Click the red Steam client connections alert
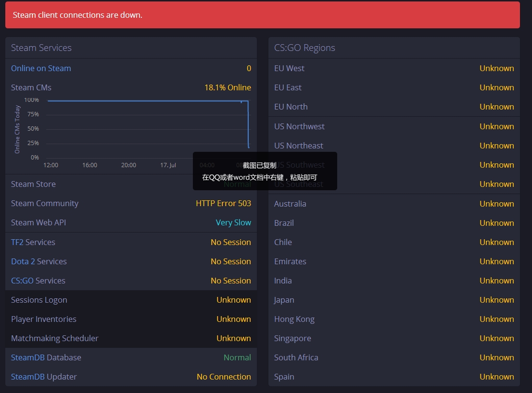532x393 pixels. 263,15
